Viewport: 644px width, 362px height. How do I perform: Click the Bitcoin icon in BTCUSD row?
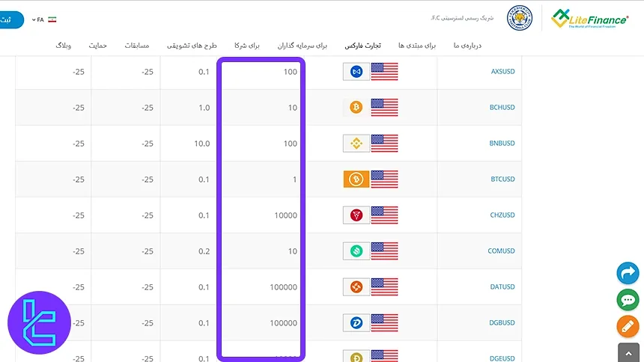[356, 179]
